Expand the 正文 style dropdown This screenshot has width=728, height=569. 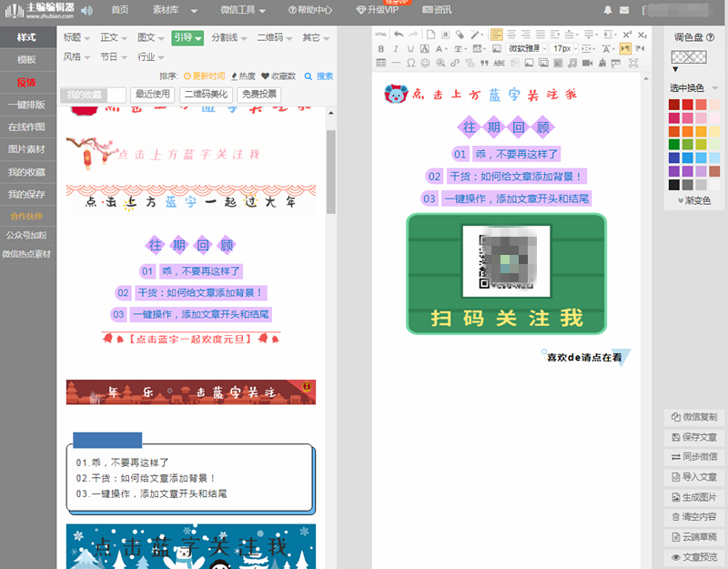click(x=114, y=37)
